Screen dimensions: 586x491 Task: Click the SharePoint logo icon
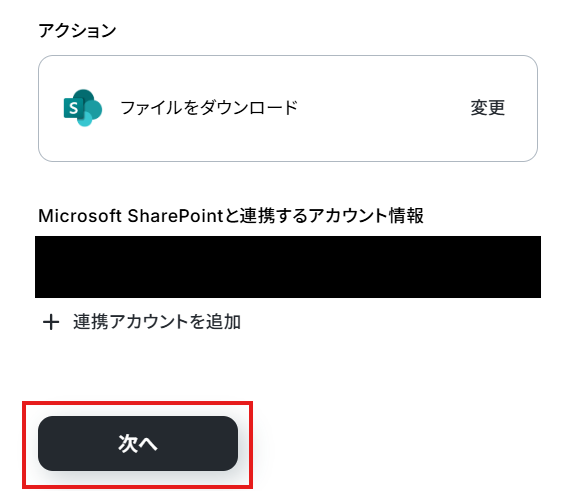pyautogui.click(x=83, y=108)
